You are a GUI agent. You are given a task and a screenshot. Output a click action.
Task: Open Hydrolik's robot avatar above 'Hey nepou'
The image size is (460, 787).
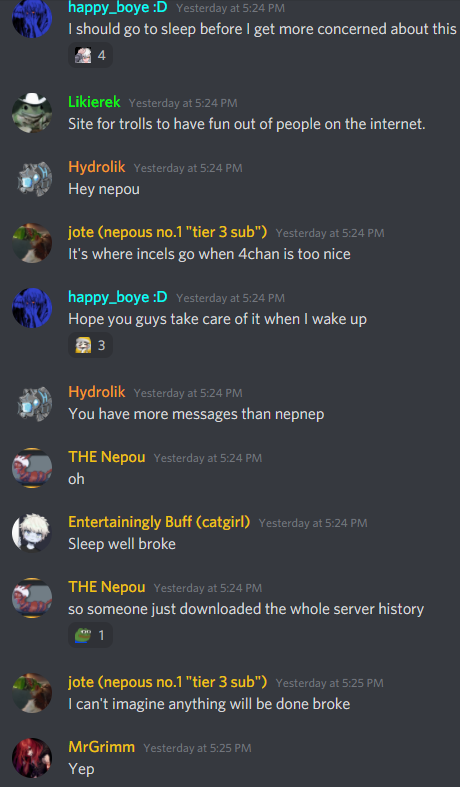coord(32,178)
